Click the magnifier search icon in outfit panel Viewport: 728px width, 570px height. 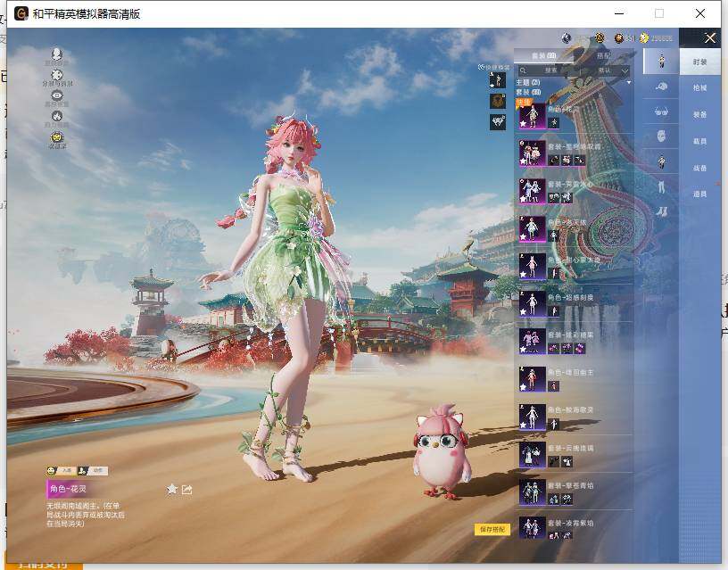pyautogui.click(x=523, y=70)
